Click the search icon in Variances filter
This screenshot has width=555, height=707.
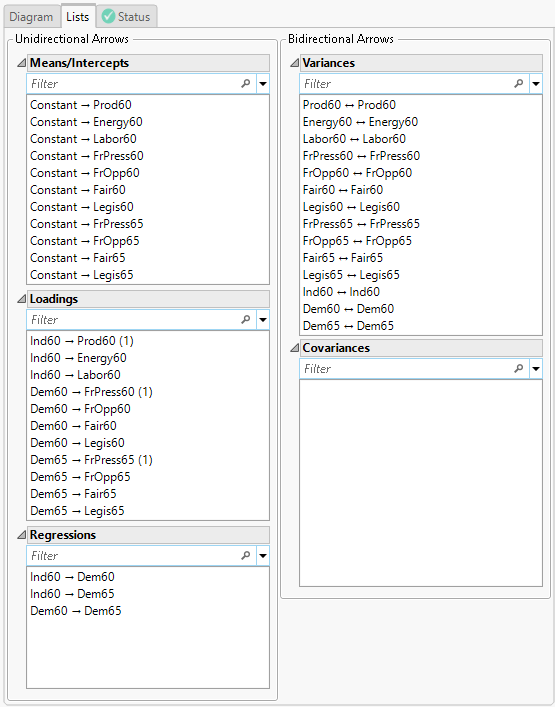(x=518, y=83)
